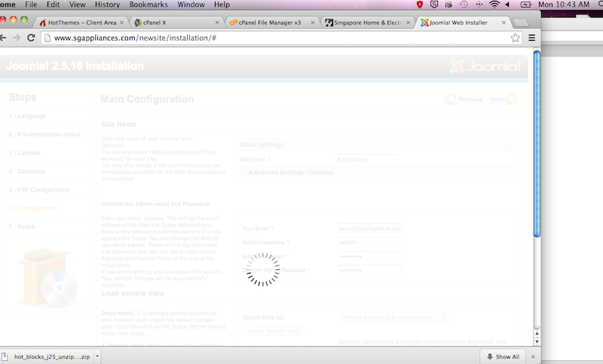The height and width of the screenshot is (364, 603).
Task: Click the battery status icon
Action: 525,5
